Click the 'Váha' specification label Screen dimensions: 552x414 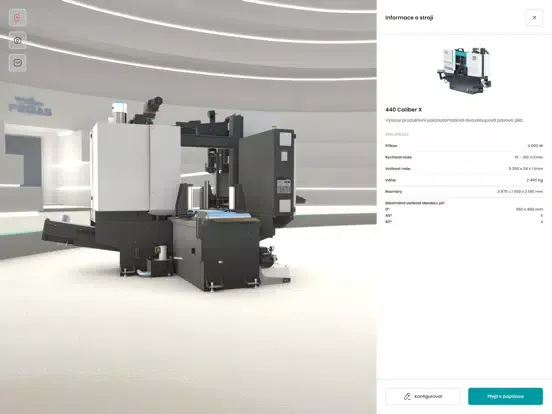coord(390,180)
